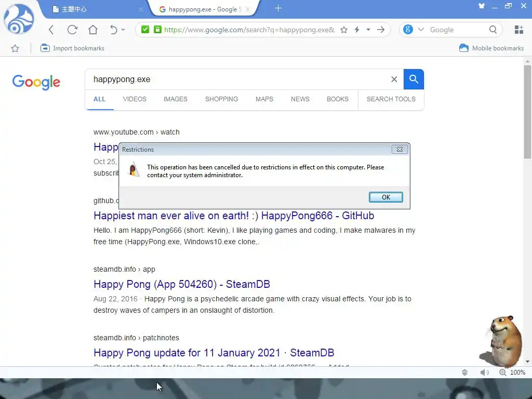Switch to MAPS results
This screenshot has height=399, width=532.
[264, 99]
